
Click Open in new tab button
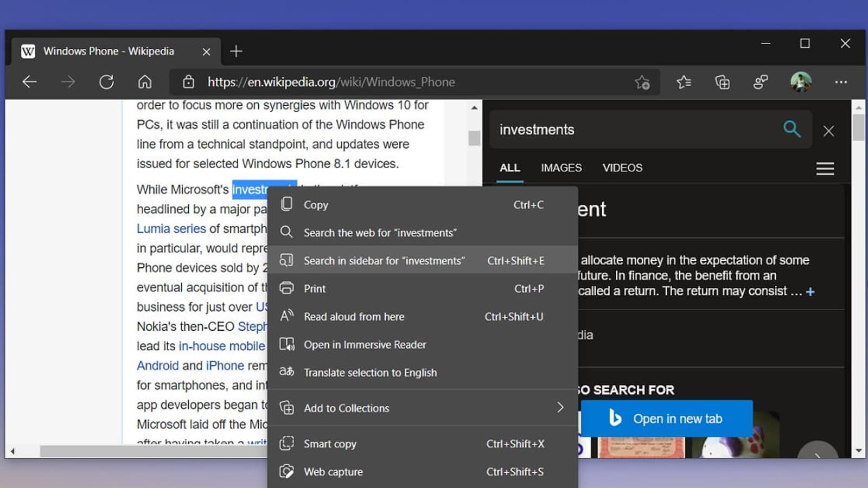[x=667, y=419]
